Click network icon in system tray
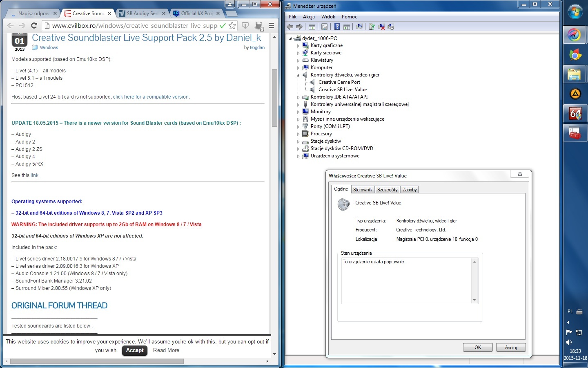588x368 pixels. pos(579,332)
